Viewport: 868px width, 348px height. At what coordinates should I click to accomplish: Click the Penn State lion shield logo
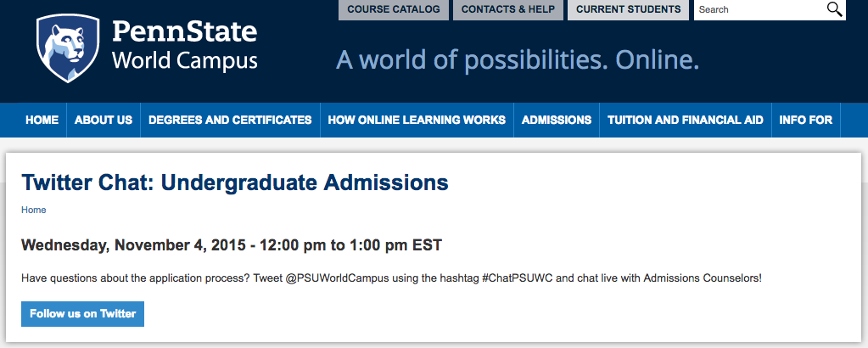tap(68, 48)
